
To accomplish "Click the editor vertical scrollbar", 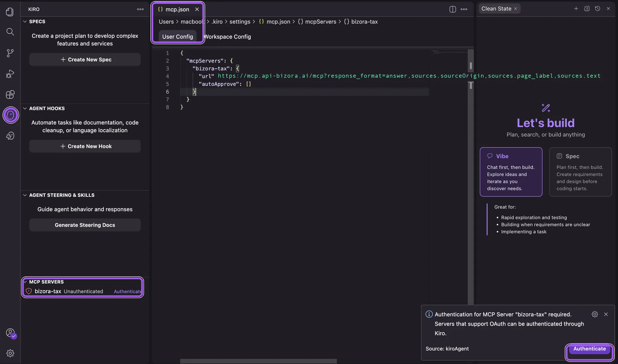I will [x=471, y=177].
